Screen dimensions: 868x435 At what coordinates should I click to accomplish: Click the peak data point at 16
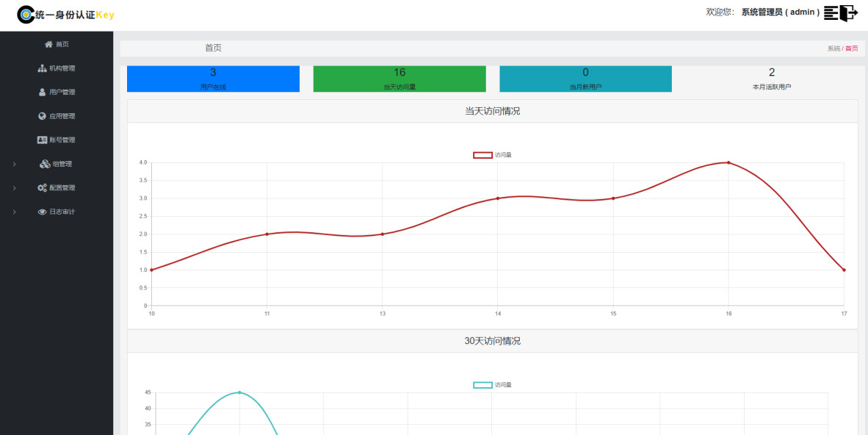[x=728, y=162]
